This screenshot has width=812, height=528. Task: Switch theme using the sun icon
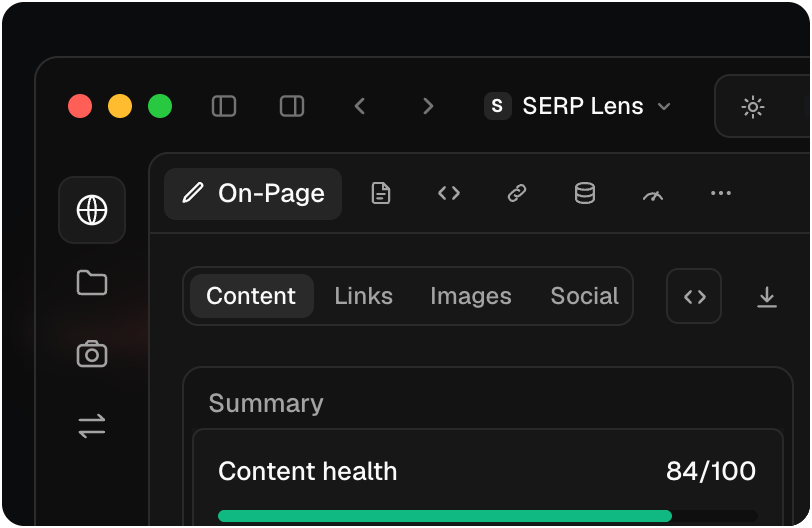click(x=753, y=107)
